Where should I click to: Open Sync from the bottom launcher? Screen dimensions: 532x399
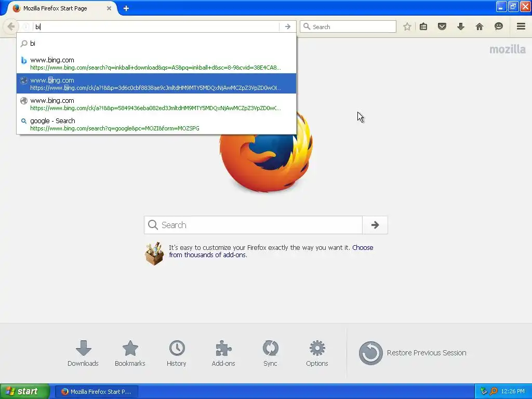(x=270, y=353)
